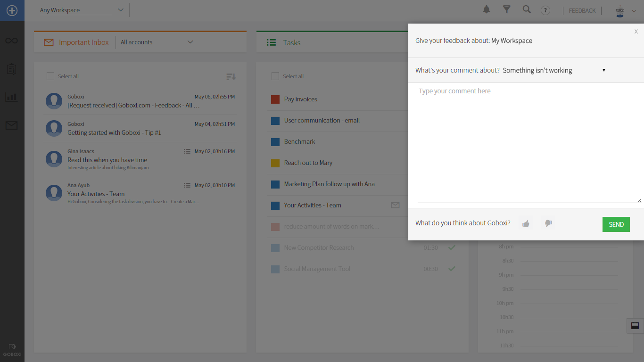The height and width of the screenshot is (362, 644).
Task: Click the red Pay invoices color square
Action: (x=275, y=99)
